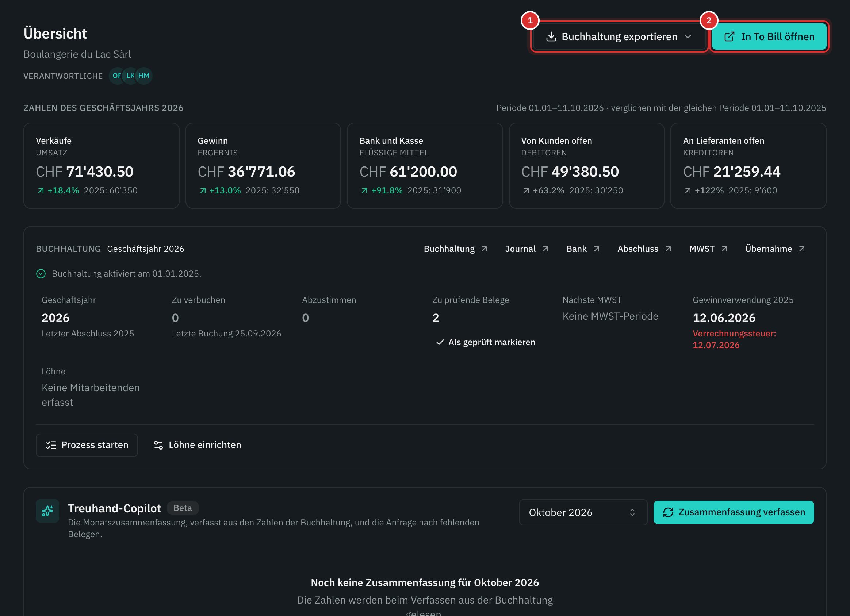850x616 pixels.
Task: Expand the Buchhaltung exportieren chevron
Action: tap(688, 37)
